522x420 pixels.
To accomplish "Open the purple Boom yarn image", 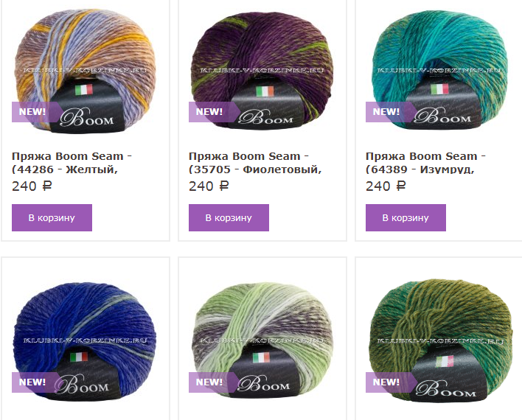I will [x=262, y=71].
